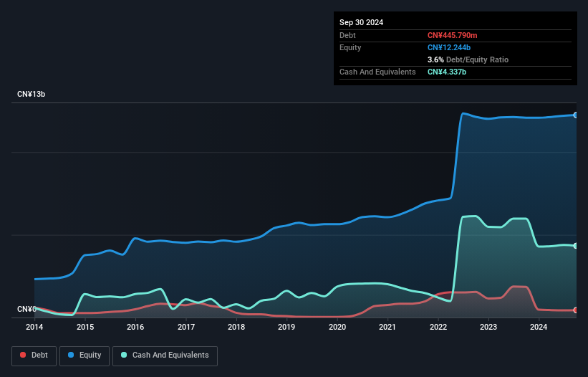The image size is (588, 377).
Task: Click the Equity row label in tooltip
Action: point(350,47)
